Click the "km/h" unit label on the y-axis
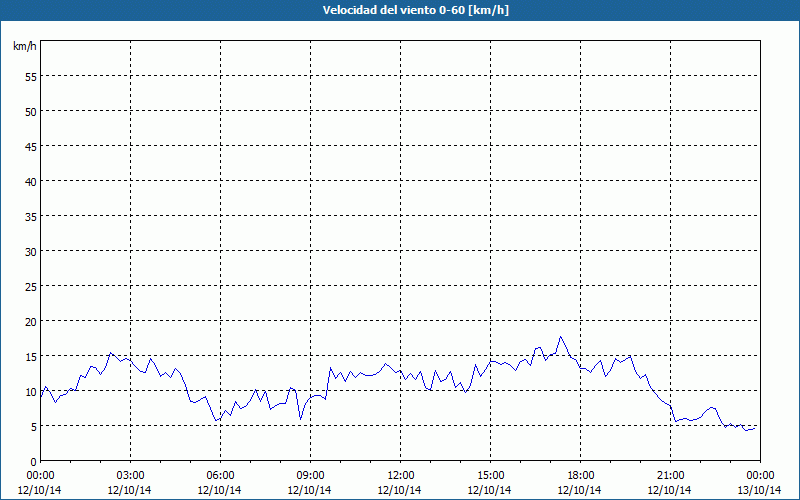Image resolution: width=800 pixels, height=500 pixels. pos(24,46)
